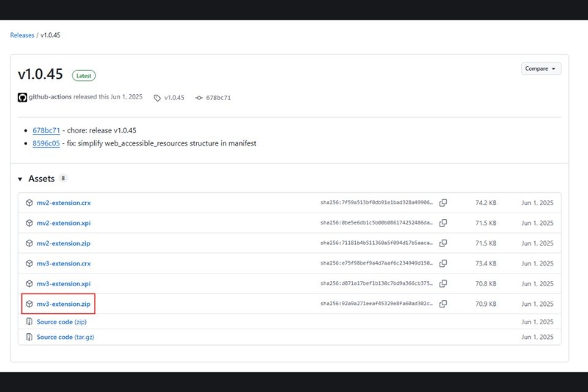Open commit 8596c05 link

point(46,143)
